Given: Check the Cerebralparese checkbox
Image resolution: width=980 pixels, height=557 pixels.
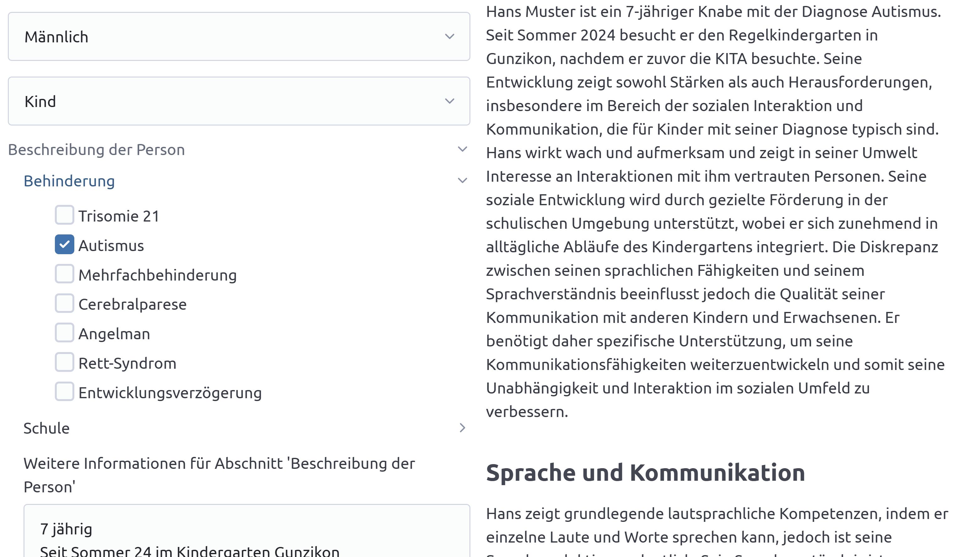Looking at the screenshot, I should tap(64, 303).
